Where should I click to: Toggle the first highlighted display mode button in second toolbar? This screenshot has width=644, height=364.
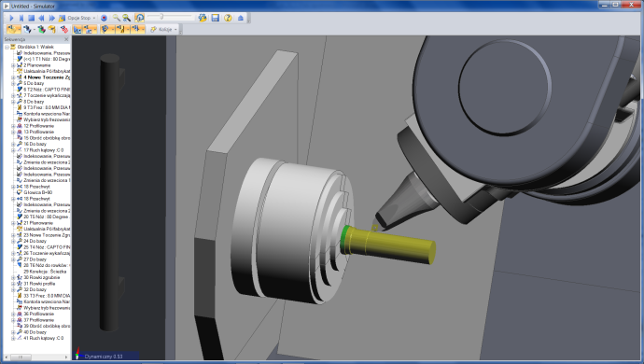(14, 30)
